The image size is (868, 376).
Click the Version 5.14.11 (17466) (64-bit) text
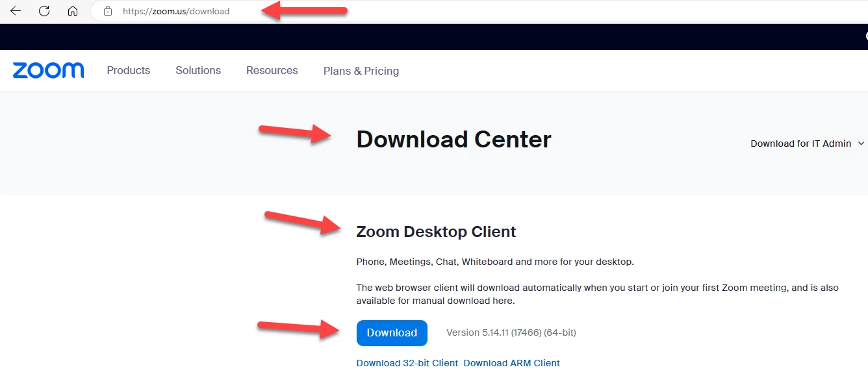(511, 332)
